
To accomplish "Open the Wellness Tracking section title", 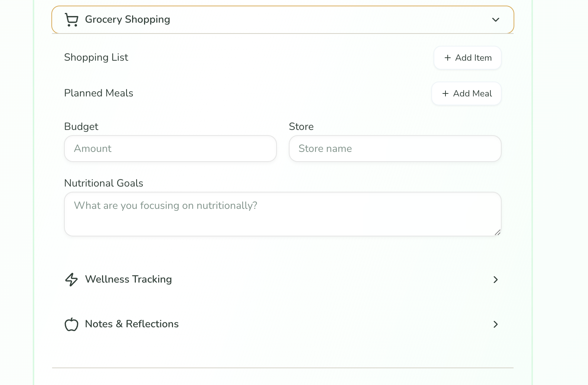I will coord(128,279).
